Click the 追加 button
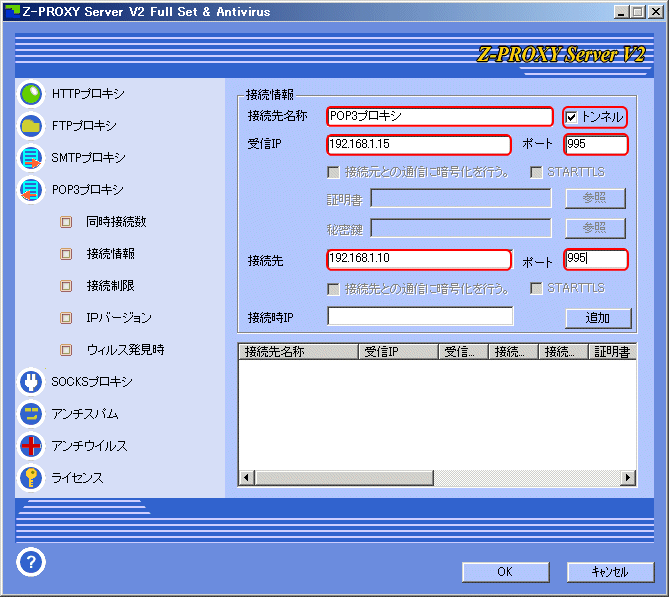 (598, 318)
